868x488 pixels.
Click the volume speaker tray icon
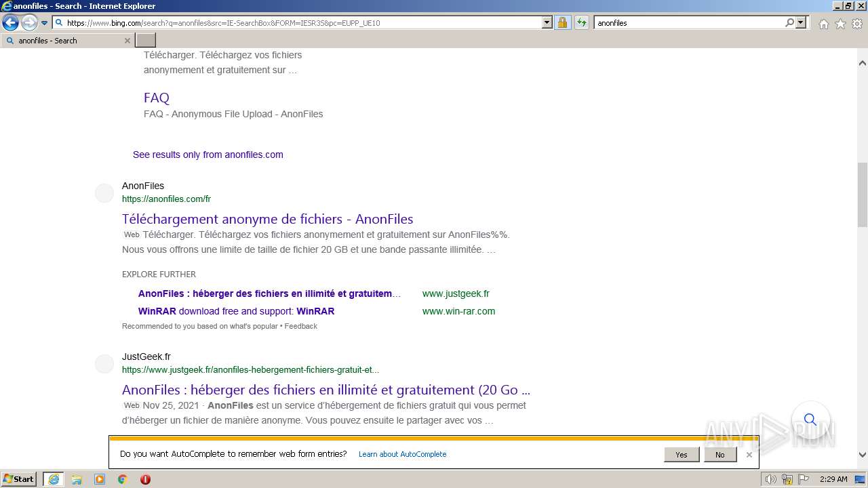(771, 479)
